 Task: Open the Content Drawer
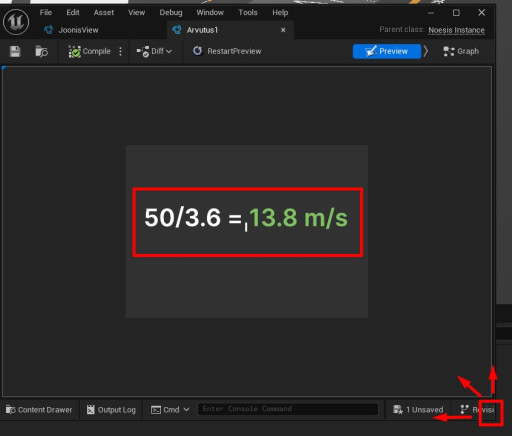pos(39,410)
